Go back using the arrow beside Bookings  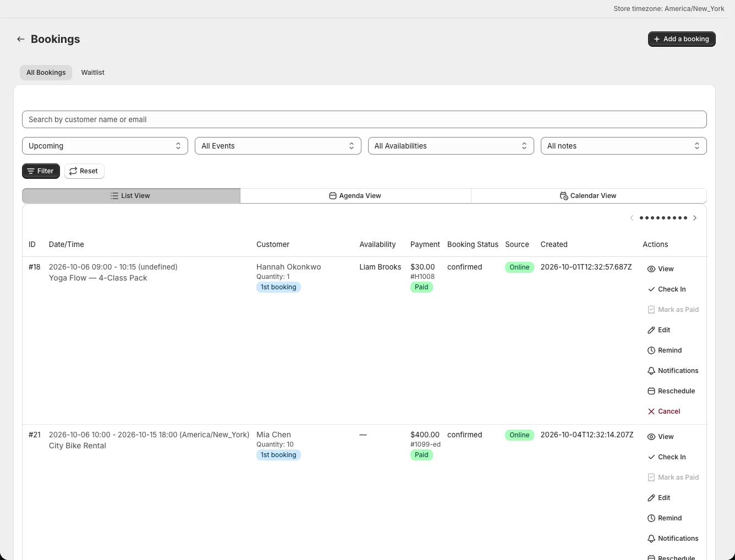[21, 39]
